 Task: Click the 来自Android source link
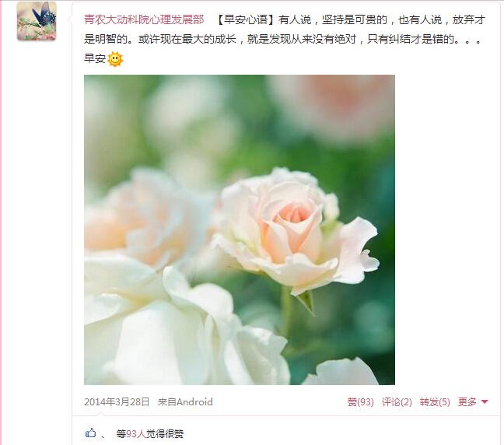tap(185, 402)
